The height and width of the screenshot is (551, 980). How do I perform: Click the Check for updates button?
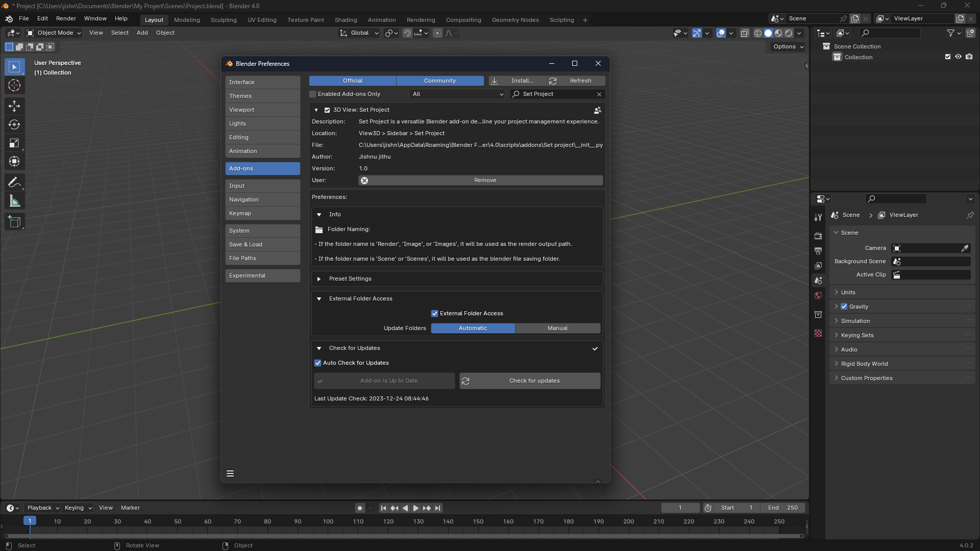(530, 381)
